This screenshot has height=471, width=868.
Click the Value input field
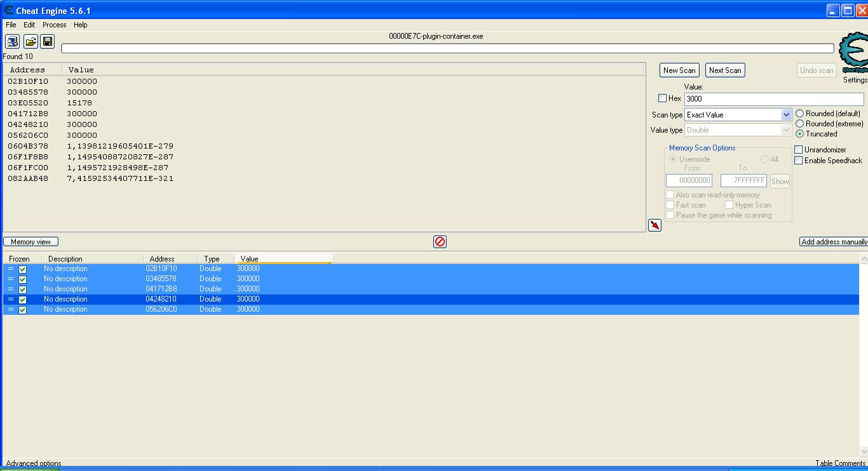coord(774,99)
